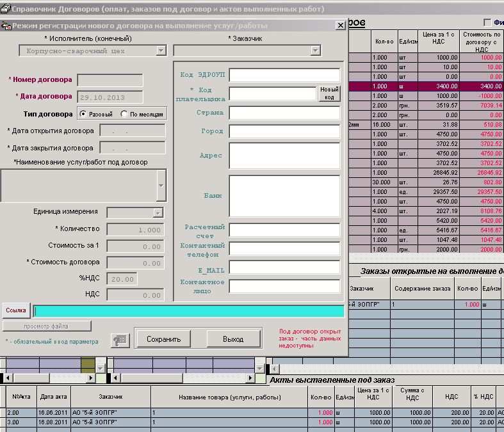This screenshot has height=432, width=504.
Task: Select the Разовый contract type
Action: 83,114
